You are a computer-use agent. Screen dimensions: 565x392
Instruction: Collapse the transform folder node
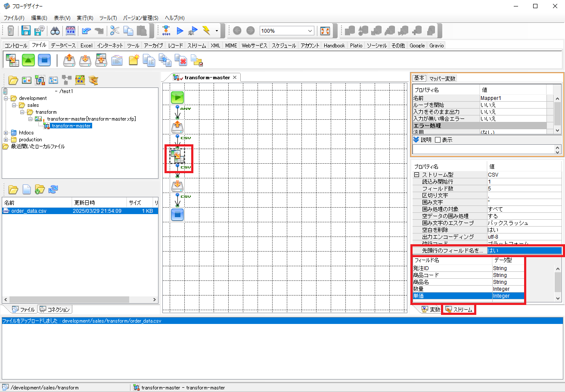[x=22, y=112]
